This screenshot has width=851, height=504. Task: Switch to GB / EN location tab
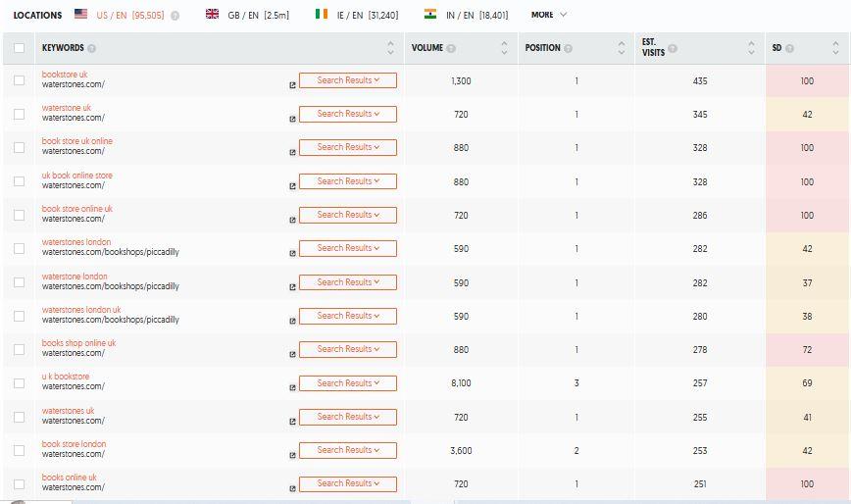coord(259,15)
